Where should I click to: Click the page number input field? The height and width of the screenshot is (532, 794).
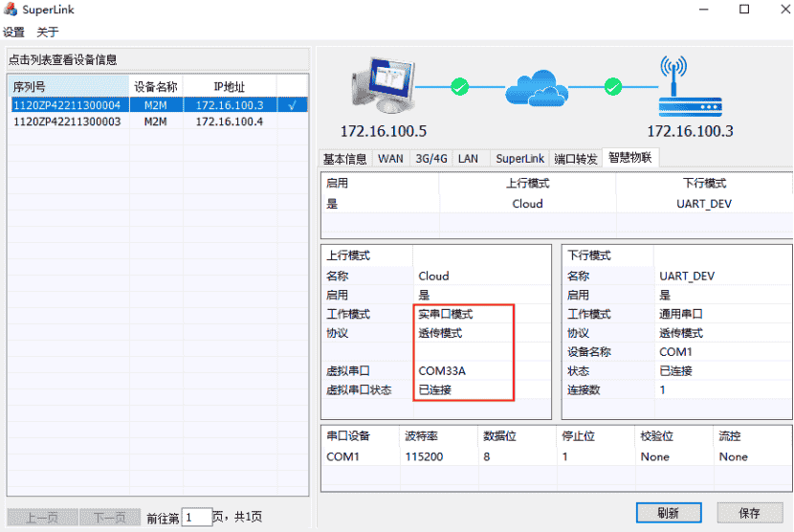197,517
